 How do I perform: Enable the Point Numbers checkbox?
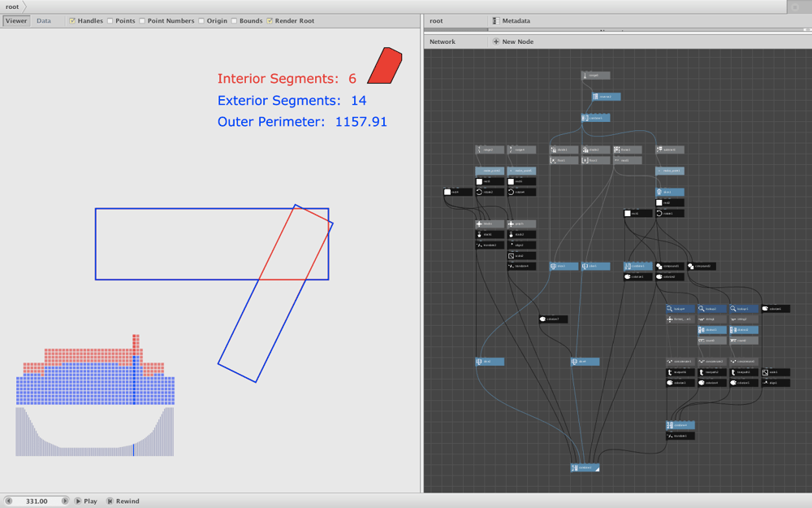142,21
